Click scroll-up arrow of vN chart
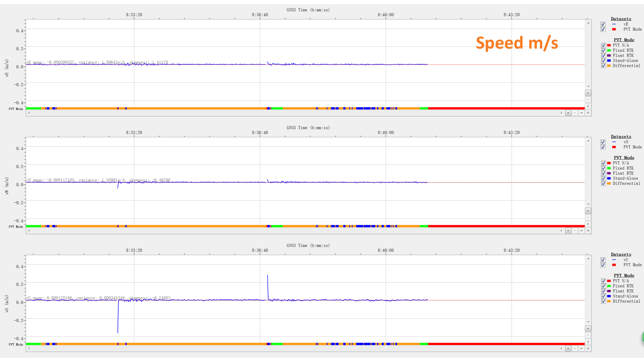The image size is (644, 362). (x=588, y=141)
